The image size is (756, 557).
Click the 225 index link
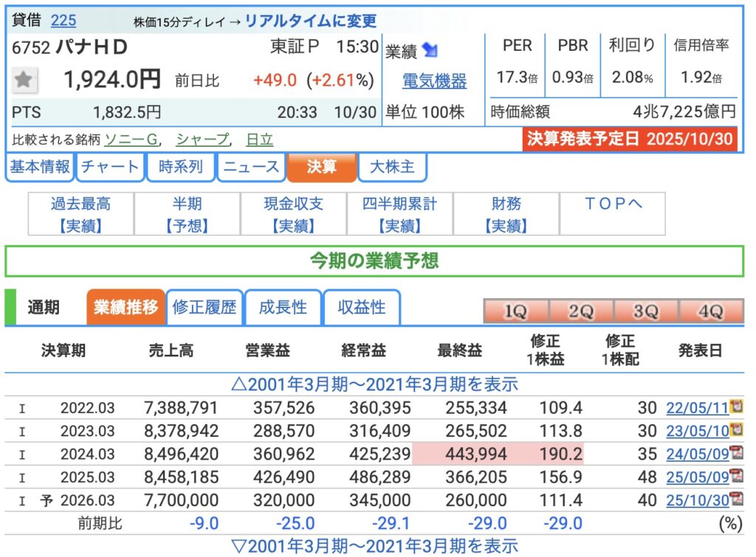63,21
